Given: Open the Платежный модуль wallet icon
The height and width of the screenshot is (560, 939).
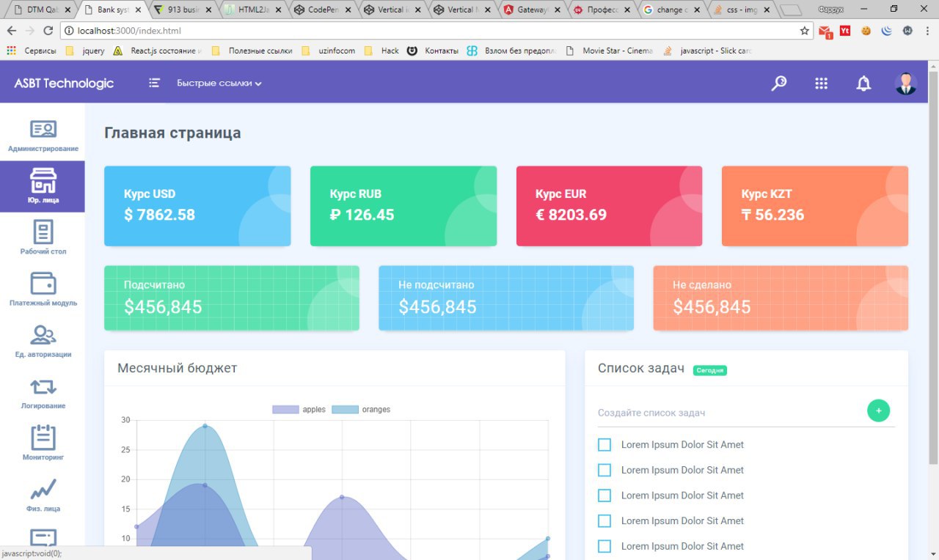Looking at the screenshot, I should pyautogui.click(x=43, y=283).
